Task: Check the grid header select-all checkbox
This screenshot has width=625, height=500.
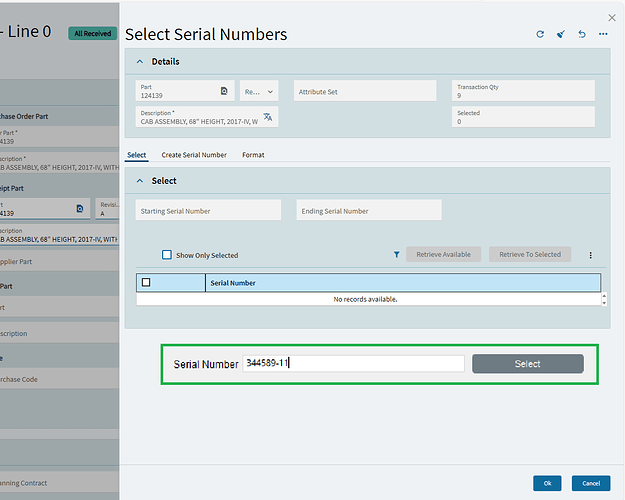Action: [x=146, y=283]
